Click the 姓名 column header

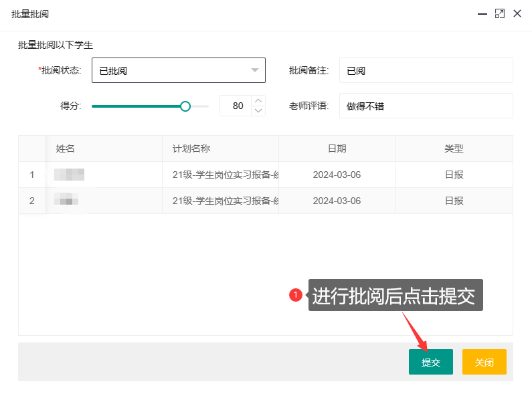pyautogui.click(x=104, y=148)
